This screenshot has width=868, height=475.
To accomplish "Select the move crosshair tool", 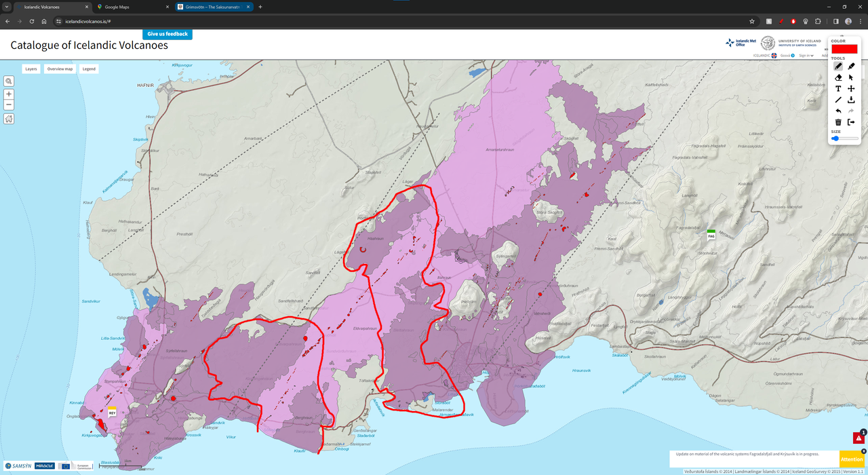I will (851, 89).
